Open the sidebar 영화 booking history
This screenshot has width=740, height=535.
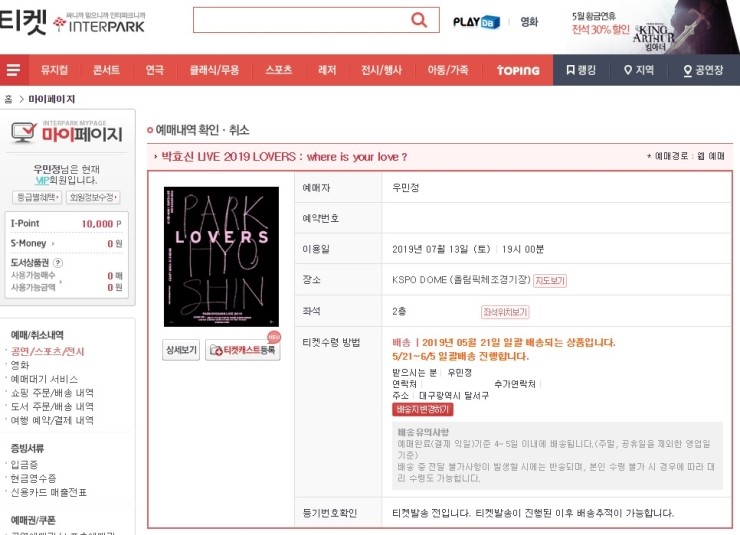(x=20, y=365)
